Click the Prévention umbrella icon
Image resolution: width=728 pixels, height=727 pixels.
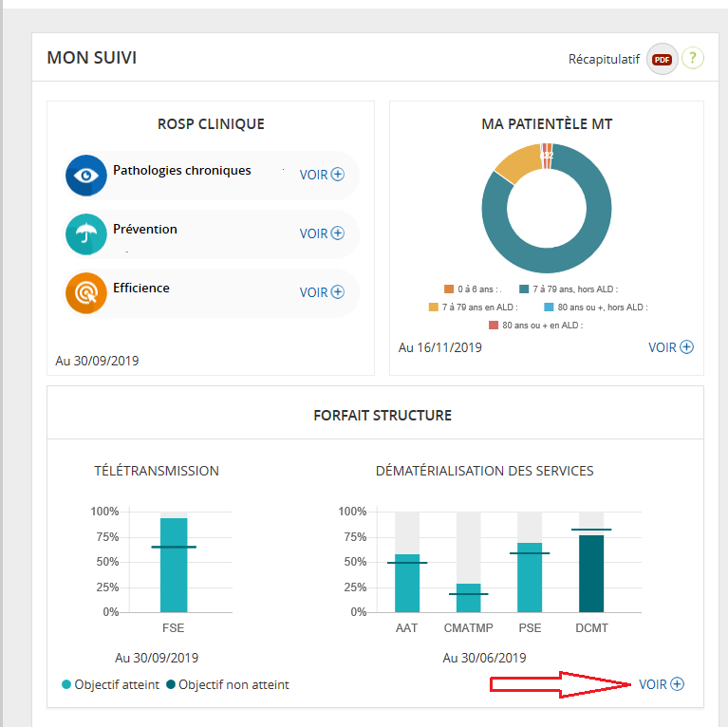(85, 233)
